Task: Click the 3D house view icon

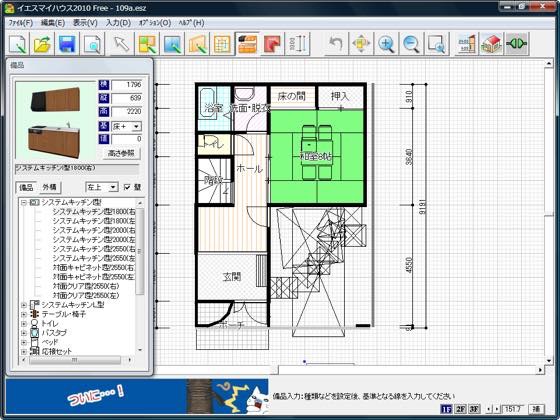Action: click(491, 44)
